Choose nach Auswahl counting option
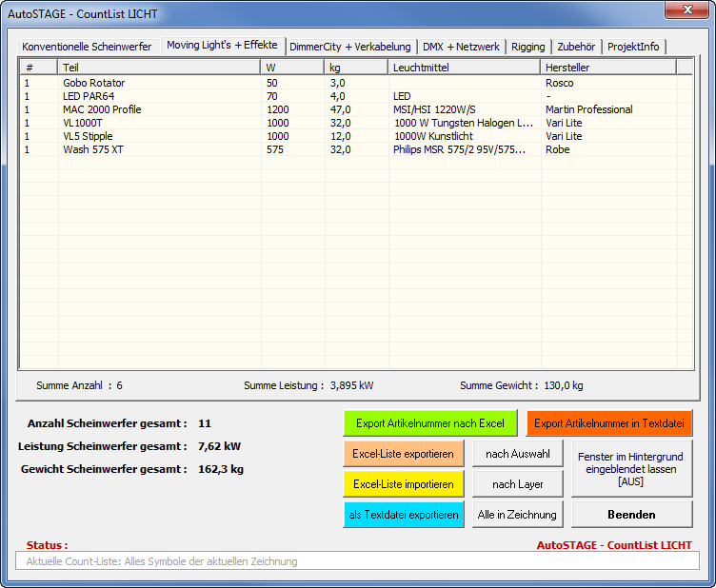The height and width of the screenshot is (588, 716). pyautogui.click(x=518, y=454)
